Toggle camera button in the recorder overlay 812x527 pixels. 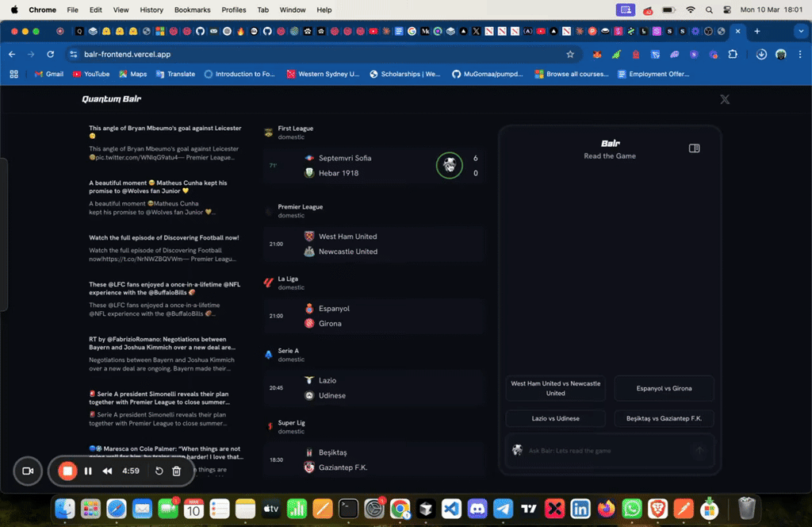point(28,471)
